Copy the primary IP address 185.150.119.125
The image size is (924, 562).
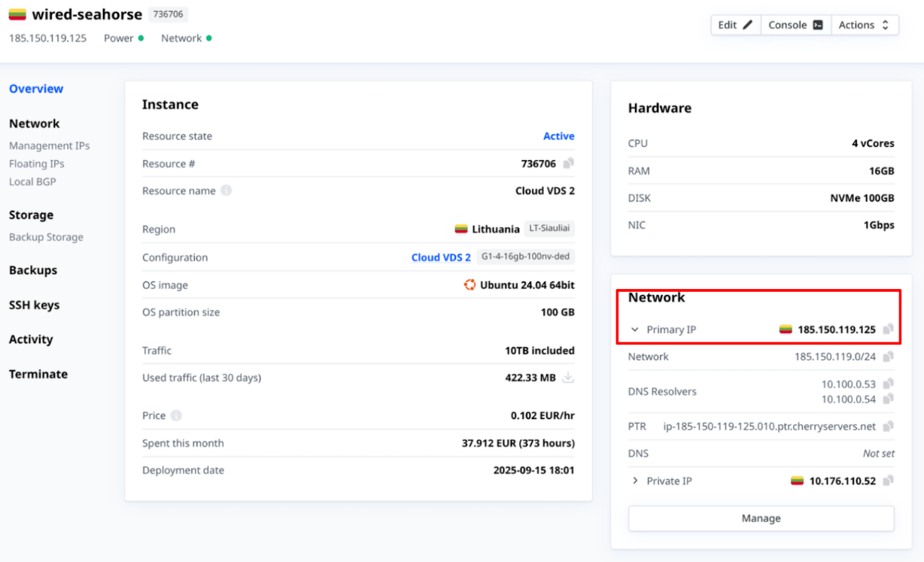[x=888, y=330]
